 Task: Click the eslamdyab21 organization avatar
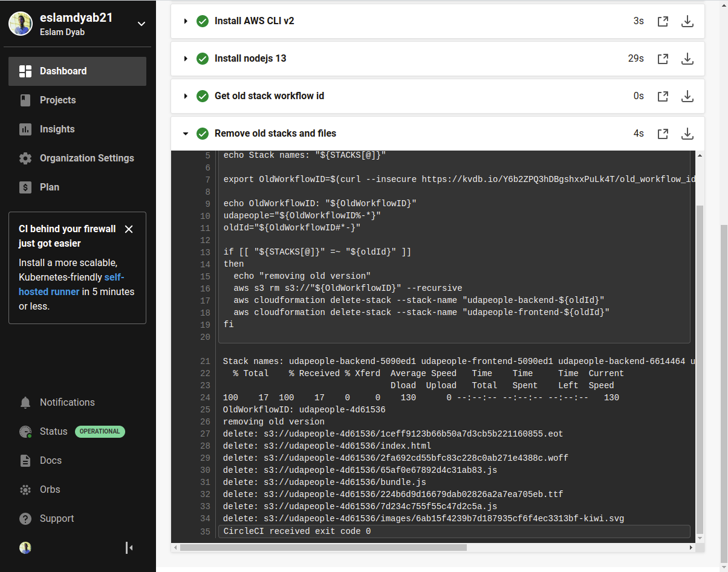[21, 24]
